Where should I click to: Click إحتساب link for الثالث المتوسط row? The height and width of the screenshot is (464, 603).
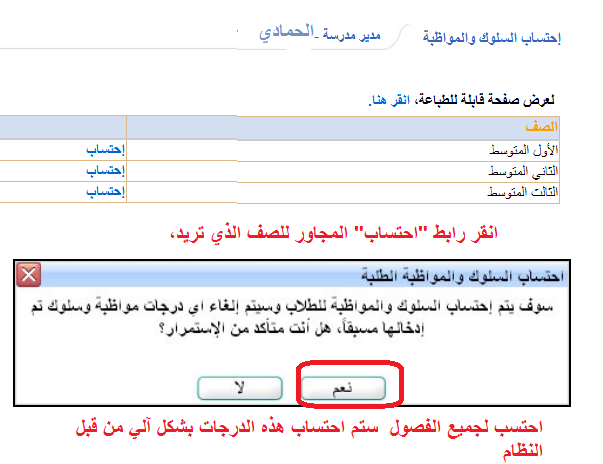tap(105, 191)
